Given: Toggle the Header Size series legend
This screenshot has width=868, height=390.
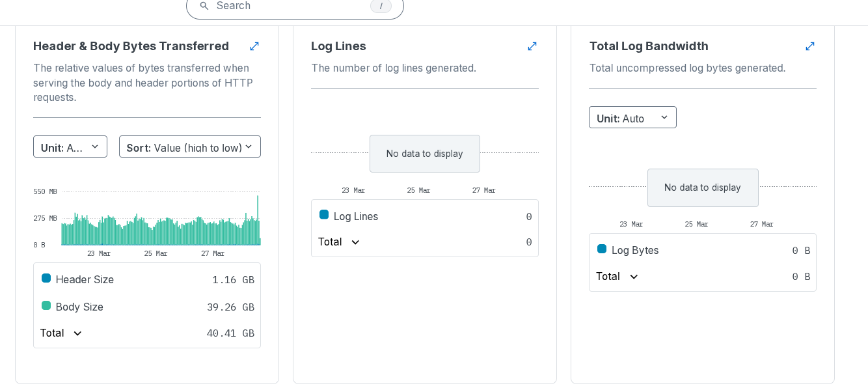Looking at the screenshot, I should click(x=85, y=279).
